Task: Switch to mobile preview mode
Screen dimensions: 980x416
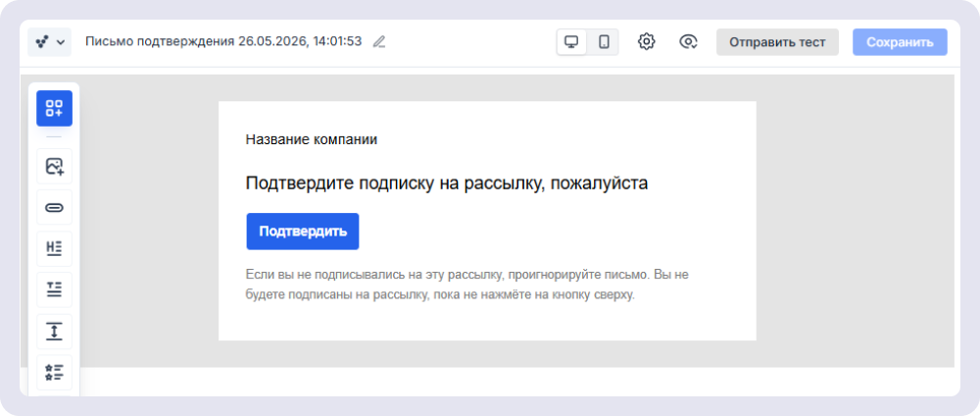Action: [x=604, y=42]
